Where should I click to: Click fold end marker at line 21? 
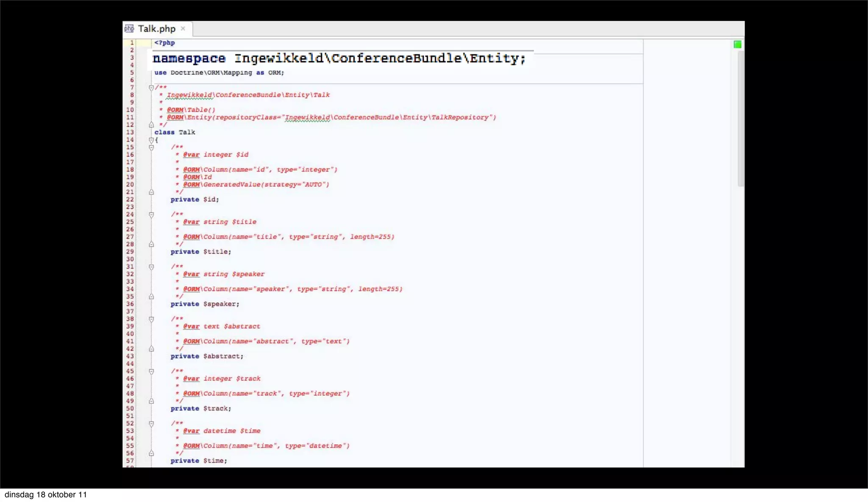tap(151, 192)
